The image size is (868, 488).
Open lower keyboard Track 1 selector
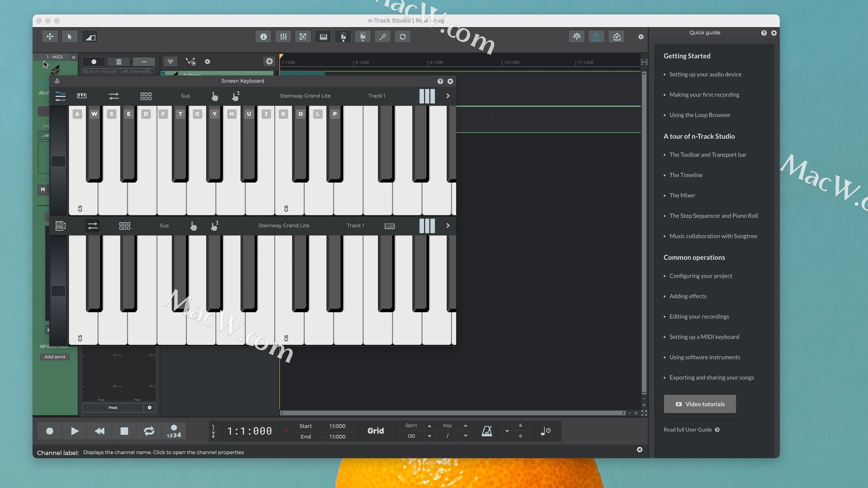(355, 225)
